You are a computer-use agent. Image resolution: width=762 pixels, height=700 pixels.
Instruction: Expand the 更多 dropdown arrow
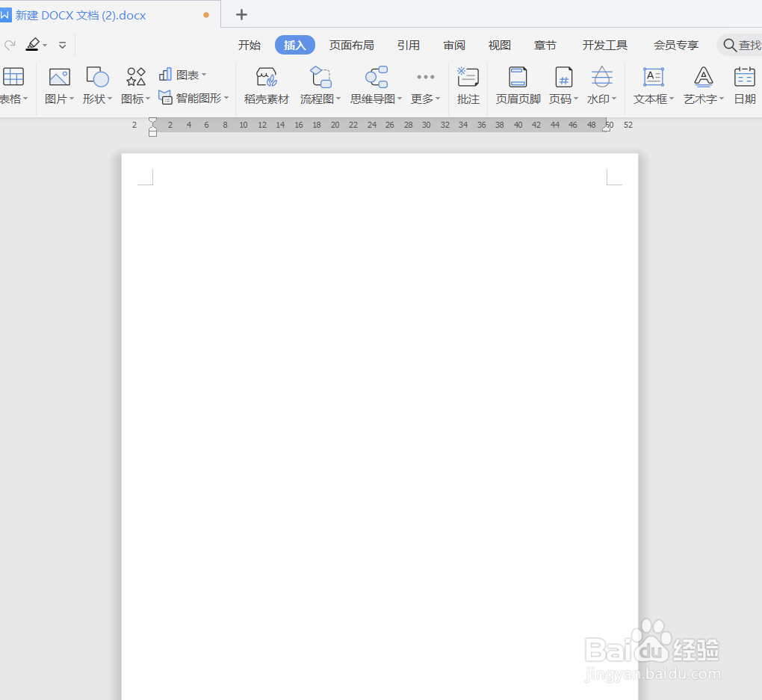(437, 99)
